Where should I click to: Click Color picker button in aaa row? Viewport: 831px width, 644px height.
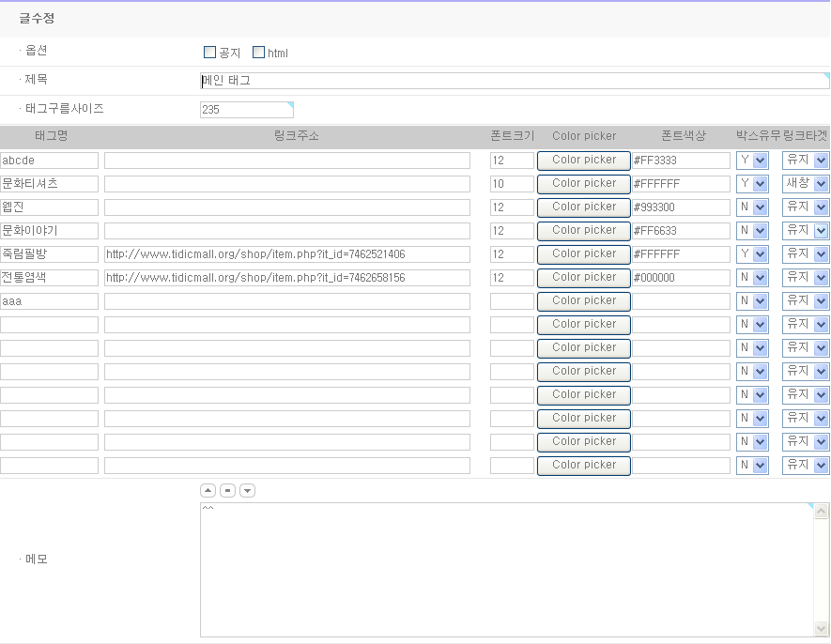click(584, 301)
